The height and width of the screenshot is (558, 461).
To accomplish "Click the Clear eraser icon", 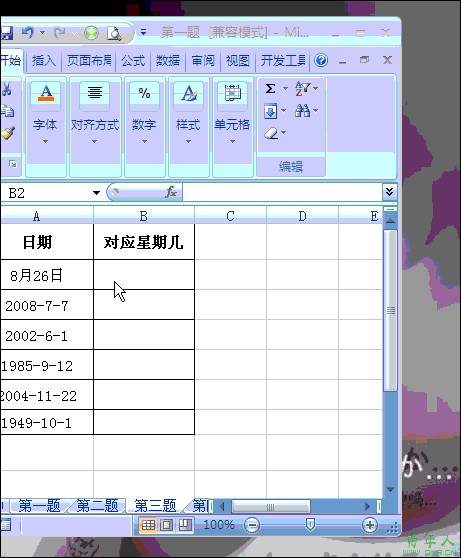I will click(x=272, y=133).
